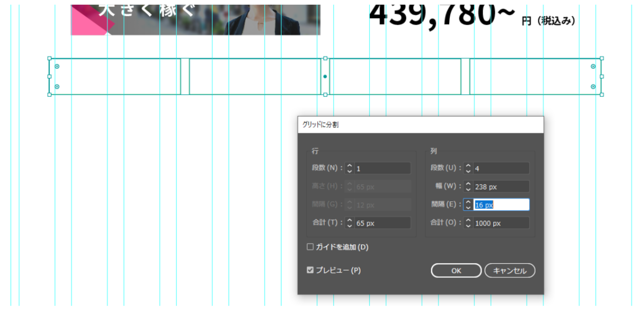Click the bottom-right selection handle
Screen dimensions: 644x310
pos(602,94)
